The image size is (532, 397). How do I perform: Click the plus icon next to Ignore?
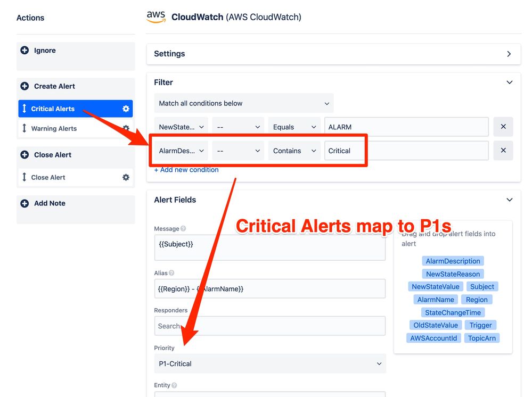(x=24, y=51)
